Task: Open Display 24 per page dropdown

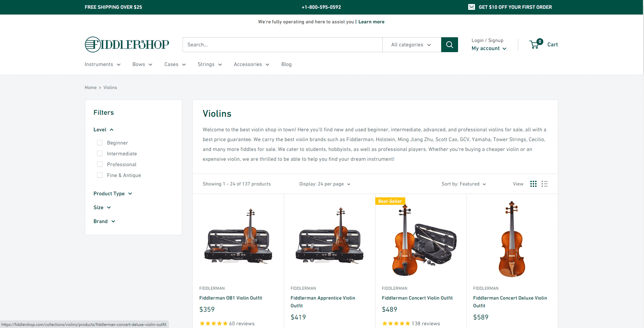Action: (x=325, y=184)
